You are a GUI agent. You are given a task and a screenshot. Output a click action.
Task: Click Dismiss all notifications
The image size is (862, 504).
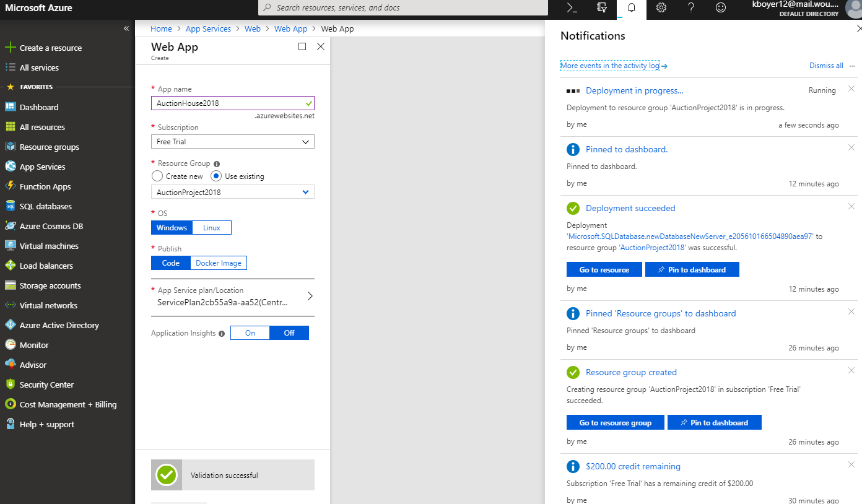click(826, 66)
